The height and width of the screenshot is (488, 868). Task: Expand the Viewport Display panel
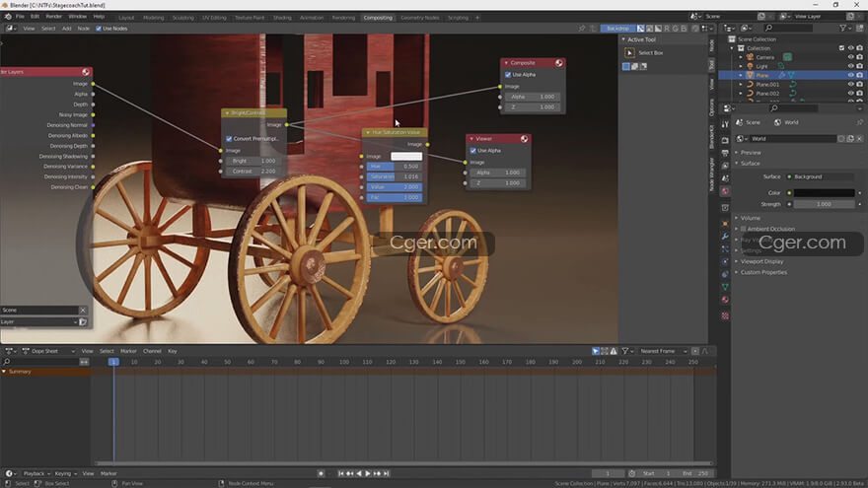tap(737, 261)
